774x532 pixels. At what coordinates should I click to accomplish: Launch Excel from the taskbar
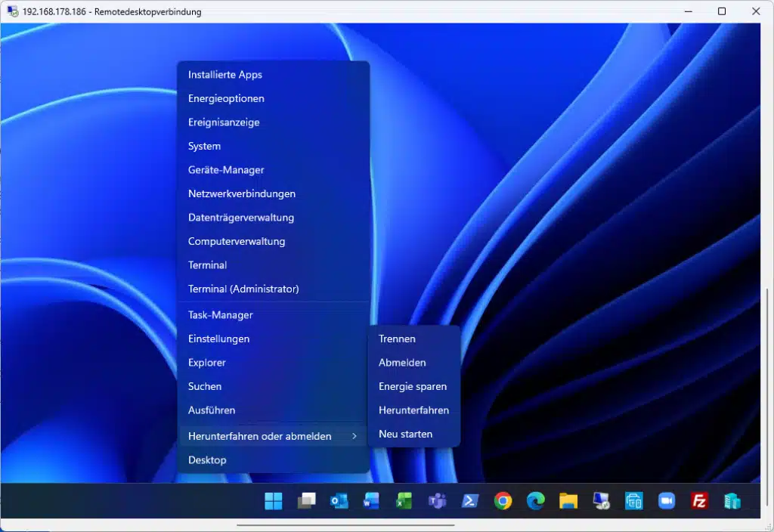coord(404,501)
